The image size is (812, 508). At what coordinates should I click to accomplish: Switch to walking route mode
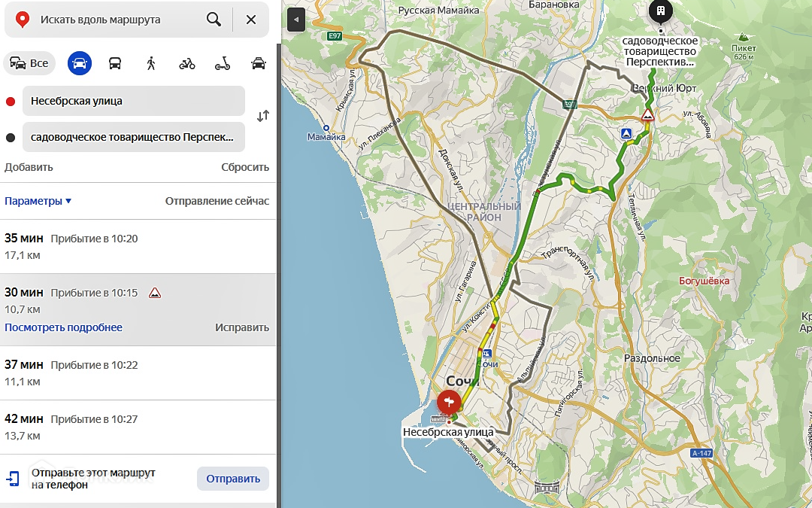tap(150, 63)
